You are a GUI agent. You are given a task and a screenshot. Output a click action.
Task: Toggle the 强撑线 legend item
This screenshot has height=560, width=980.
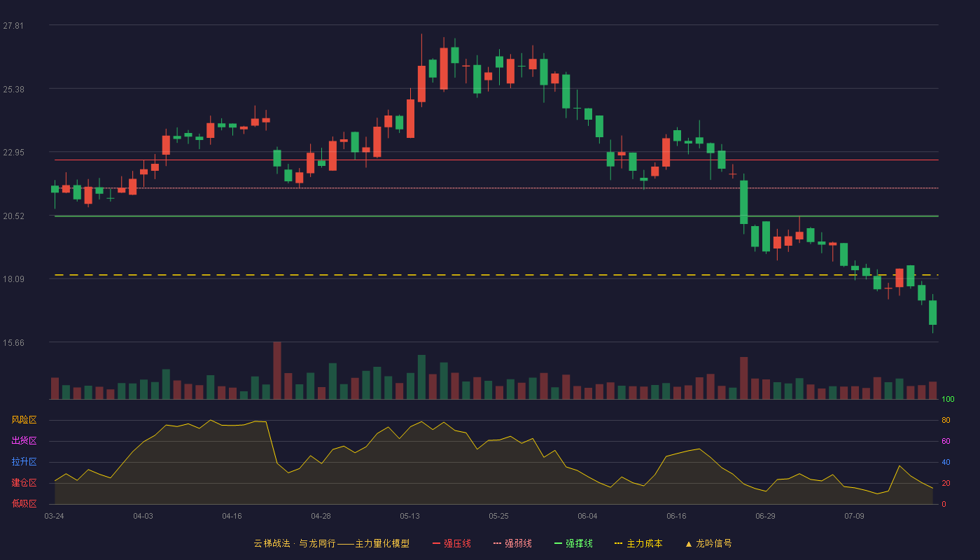tap(573, 543)
